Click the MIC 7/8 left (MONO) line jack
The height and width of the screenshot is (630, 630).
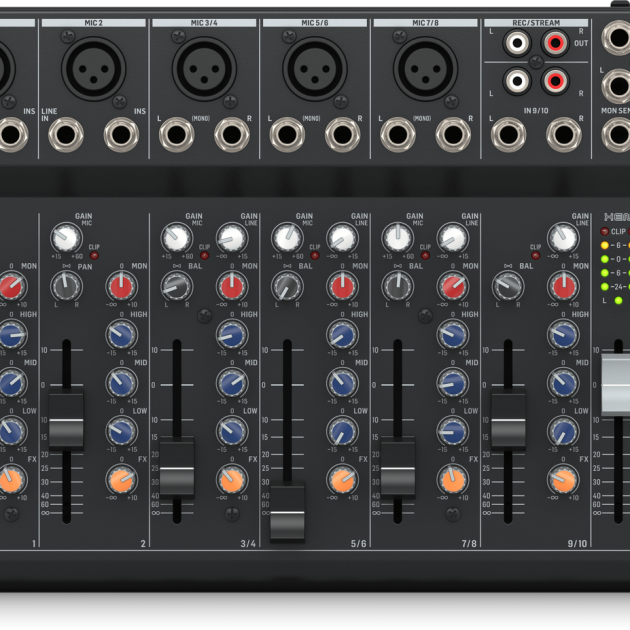pos(398,135)
